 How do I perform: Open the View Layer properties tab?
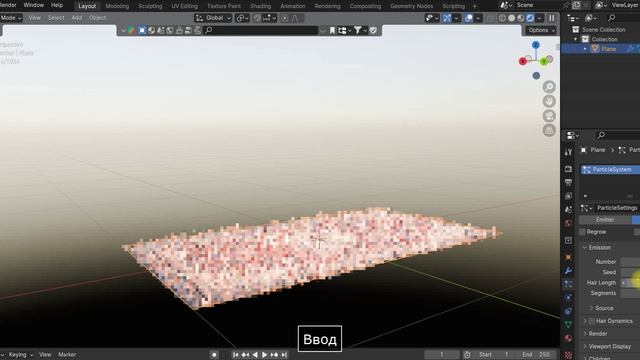click(x=568, y=196)
